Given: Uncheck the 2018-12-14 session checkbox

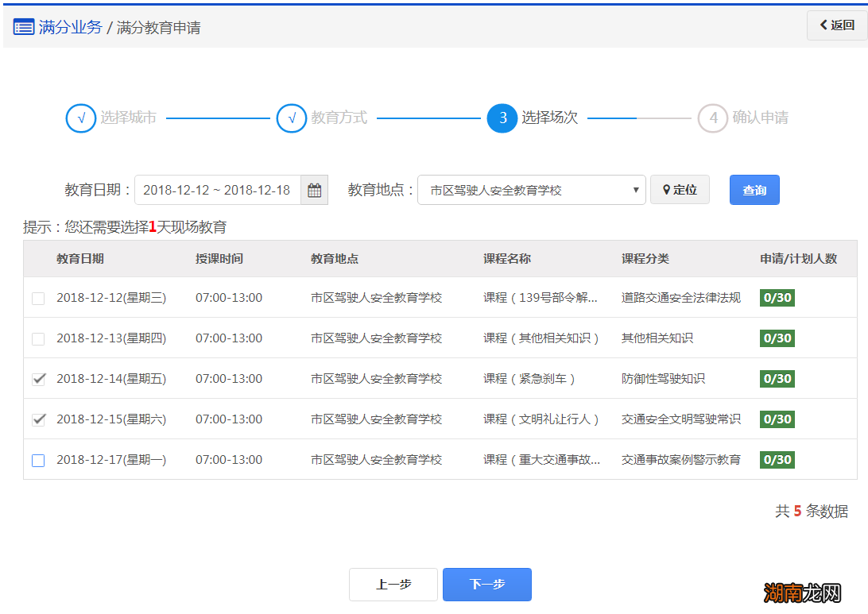Looking at the screenshot, I should coord(37,379).
